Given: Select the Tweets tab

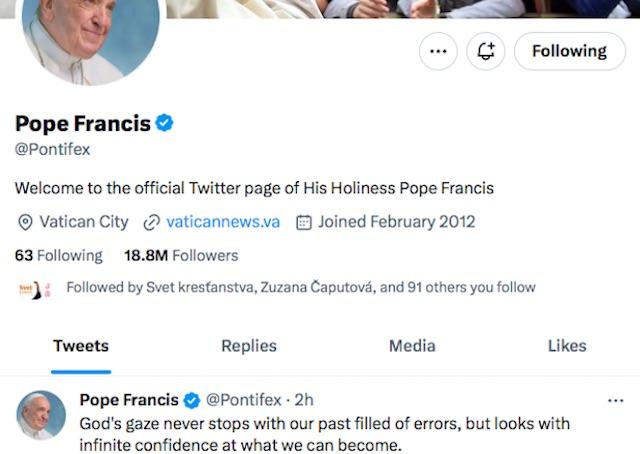Looking at the screenshot, I should [81, 346].
